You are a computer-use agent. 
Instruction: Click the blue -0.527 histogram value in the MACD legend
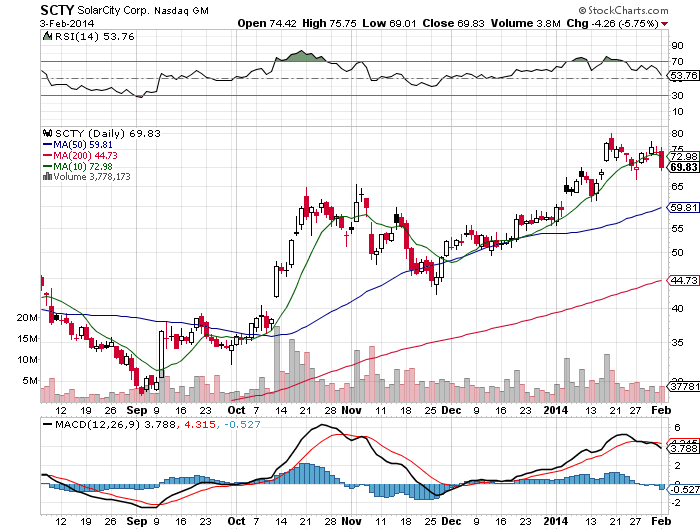pyautogui.click(x=242, y=424)
